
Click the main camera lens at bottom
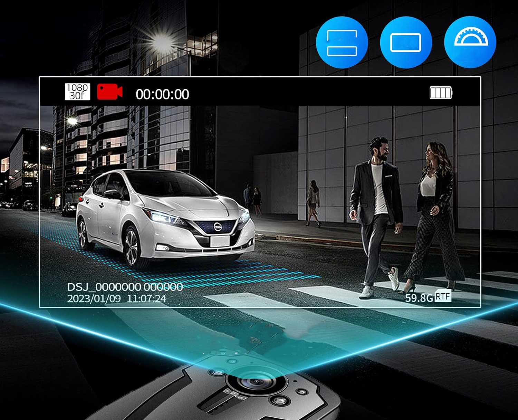click(x=256, y=382)
